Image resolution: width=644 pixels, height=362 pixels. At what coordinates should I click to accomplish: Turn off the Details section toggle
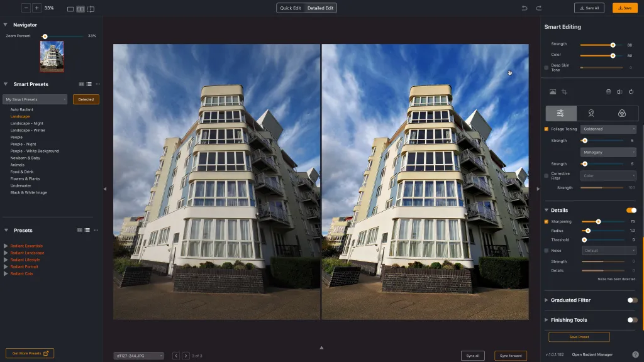[x=631, y=210]
